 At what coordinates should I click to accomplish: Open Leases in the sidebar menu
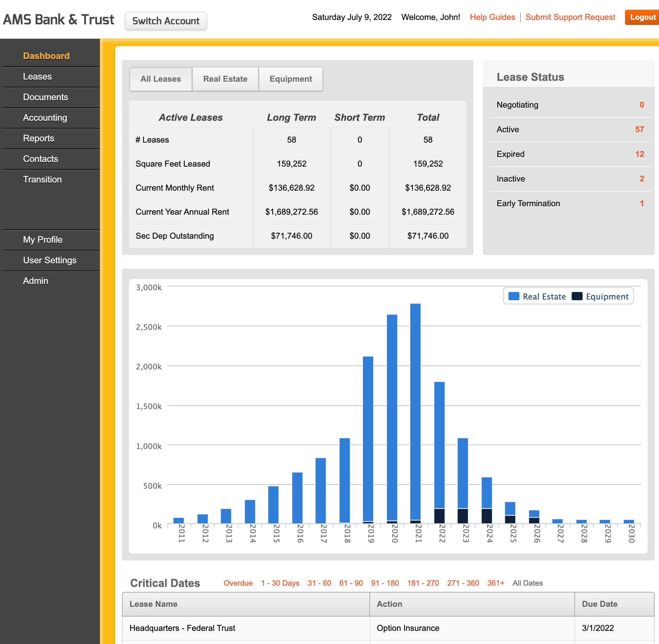click(x=37, y=76)
